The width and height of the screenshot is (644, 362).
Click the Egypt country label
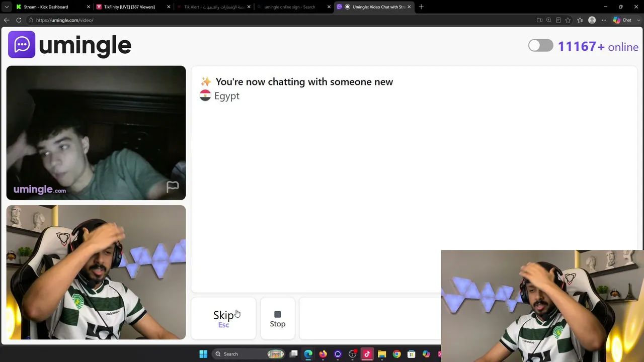[227, 96]
